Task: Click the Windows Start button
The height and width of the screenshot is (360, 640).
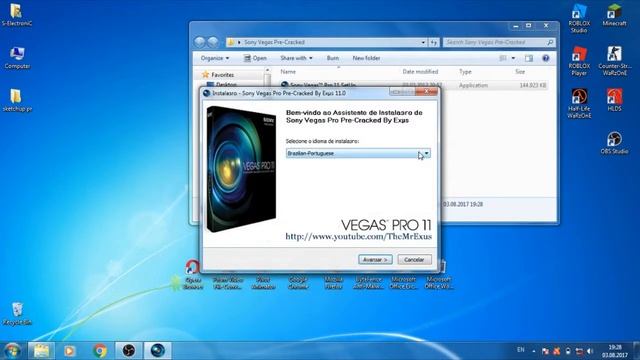Action: click(x=12, y=351)
